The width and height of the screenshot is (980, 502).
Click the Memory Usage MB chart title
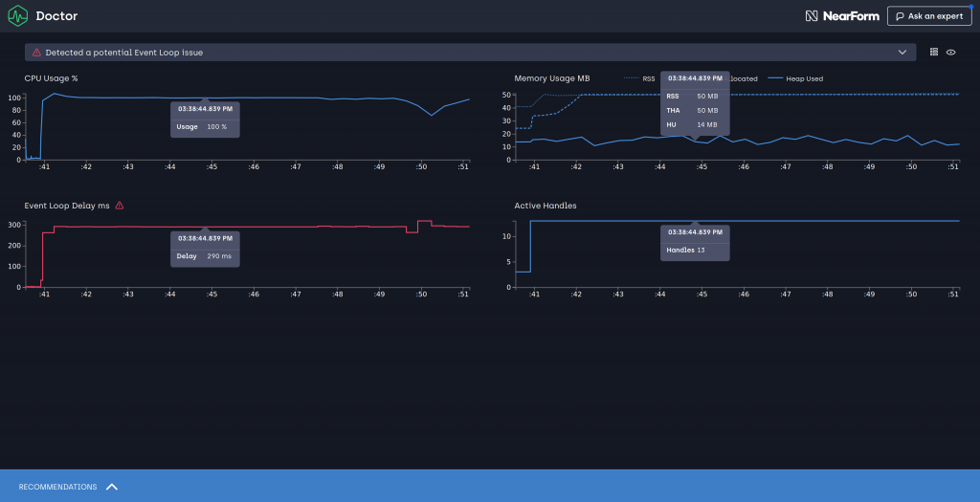coord(552,78)
